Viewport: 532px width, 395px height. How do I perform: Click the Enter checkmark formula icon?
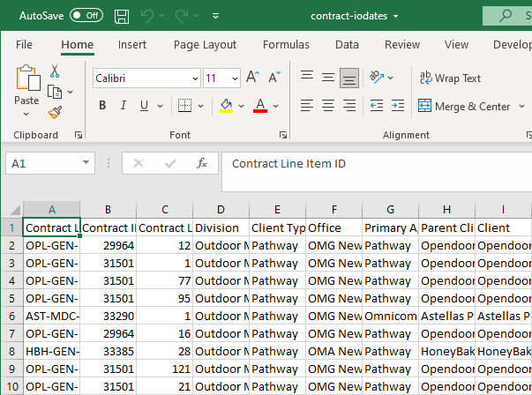pyautogui.click(x=170, y=163)
